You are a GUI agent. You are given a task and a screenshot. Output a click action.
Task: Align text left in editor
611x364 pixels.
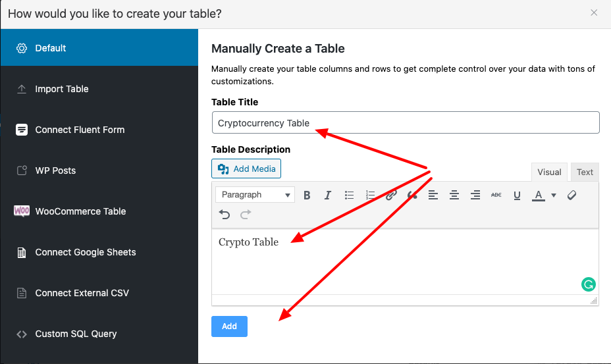(433, 195)
